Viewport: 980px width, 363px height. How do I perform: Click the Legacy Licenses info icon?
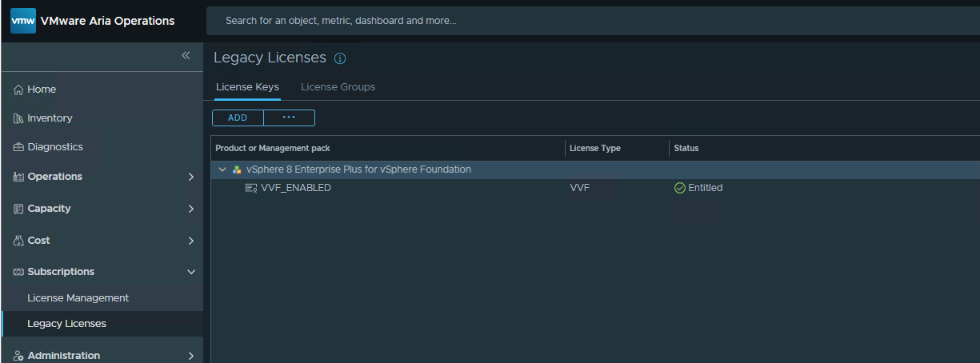pos(340,58)
